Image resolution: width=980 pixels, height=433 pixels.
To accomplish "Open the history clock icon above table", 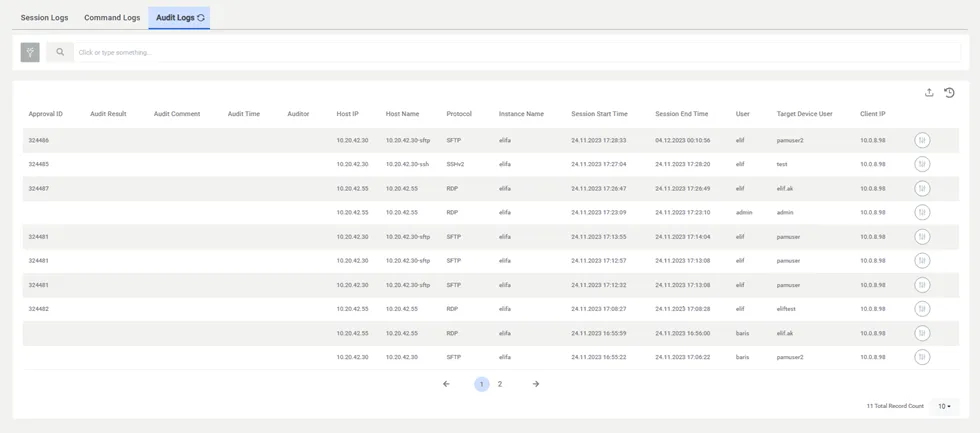I will (x=949, y=93).
